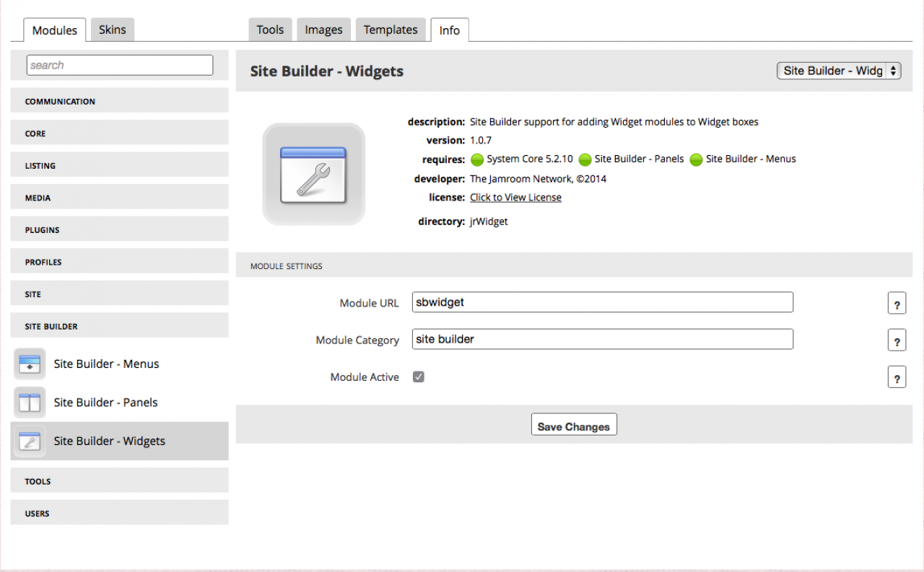Viewport: 924px width, 572px height.
Task: Open the Click to View License link
Action: pyautogui.click(x=515, y=197)
